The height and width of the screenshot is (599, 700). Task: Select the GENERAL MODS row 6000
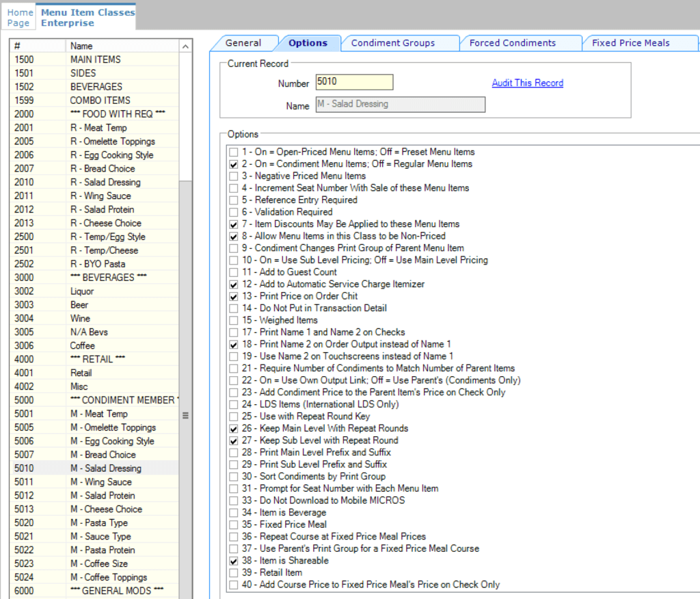pos(94,591)
